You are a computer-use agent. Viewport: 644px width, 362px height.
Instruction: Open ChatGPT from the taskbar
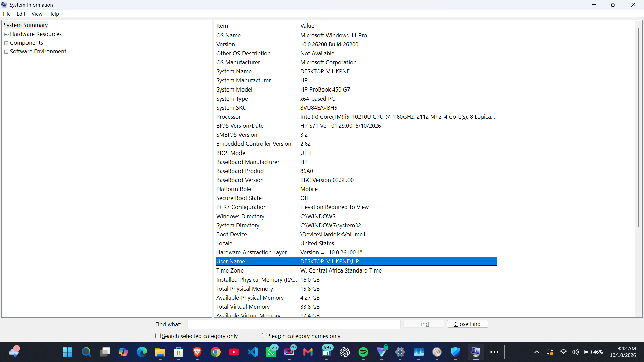345,352
